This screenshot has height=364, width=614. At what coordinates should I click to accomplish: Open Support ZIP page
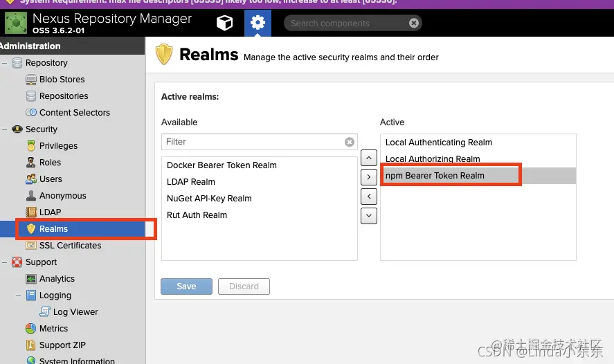[62, 345]
